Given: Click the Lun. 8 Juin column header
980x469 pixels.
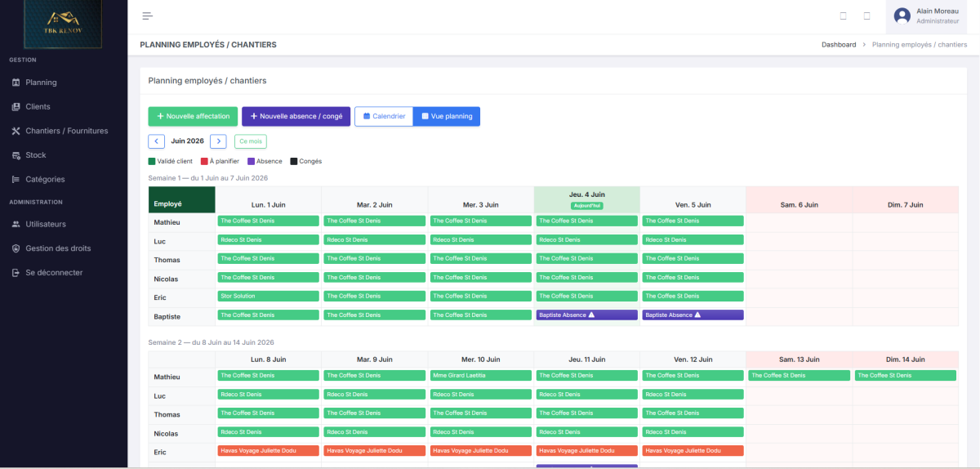Looking at the screenshot, I should [x=268, y=359].
